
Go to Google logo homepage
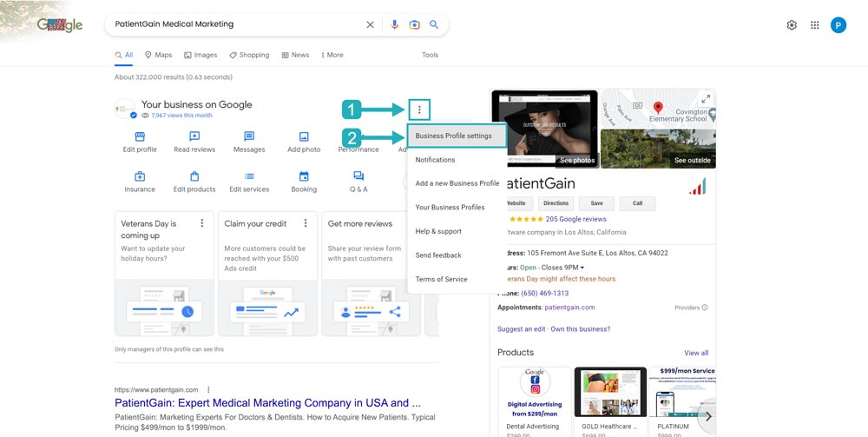click(x=59, y=25)
